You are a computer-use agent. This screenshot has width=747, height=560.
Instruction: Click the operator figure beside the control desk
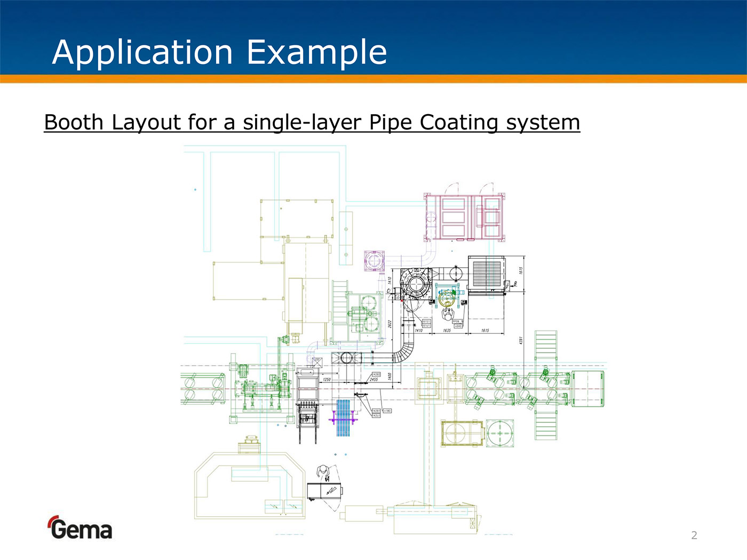[323, 473]
